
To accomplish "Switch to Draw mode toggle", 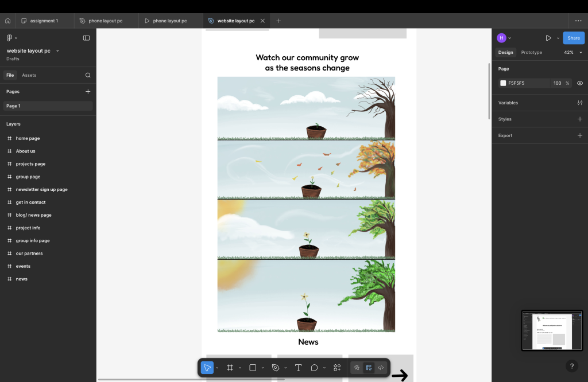I will [x=357, y=368].
